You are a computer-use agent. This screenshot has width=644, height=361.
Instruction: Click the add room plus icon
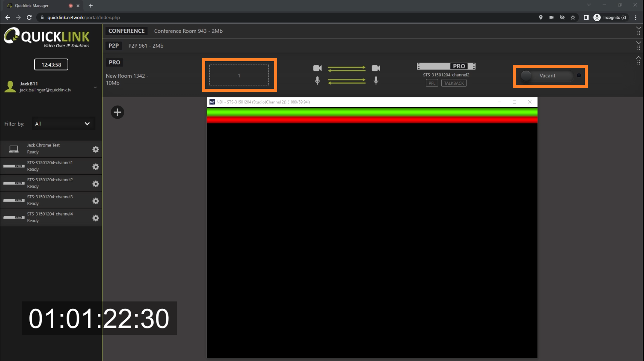pyautogui.click(x=117, y=112)
